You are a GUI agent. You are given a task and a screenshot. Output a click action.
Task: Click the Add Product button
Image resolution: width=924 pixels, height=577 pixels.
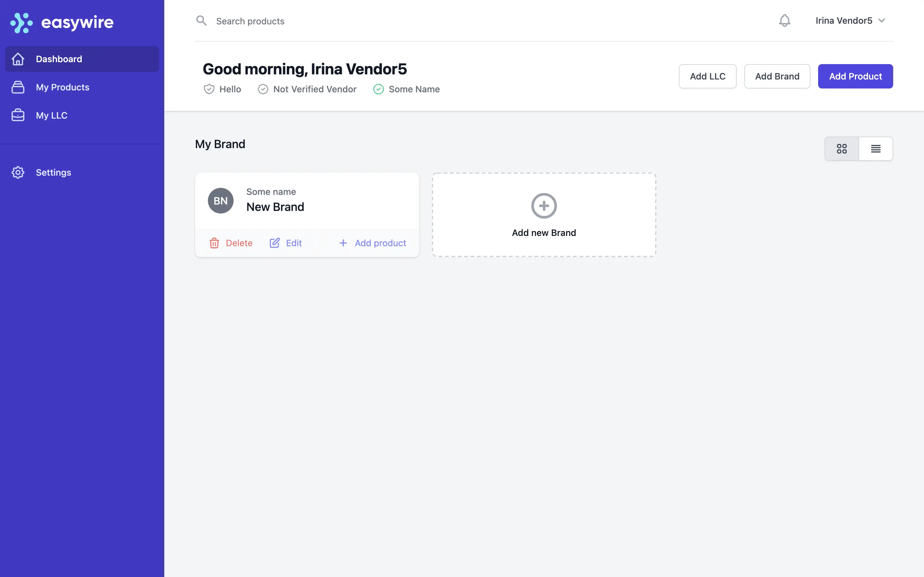point(855,76)
